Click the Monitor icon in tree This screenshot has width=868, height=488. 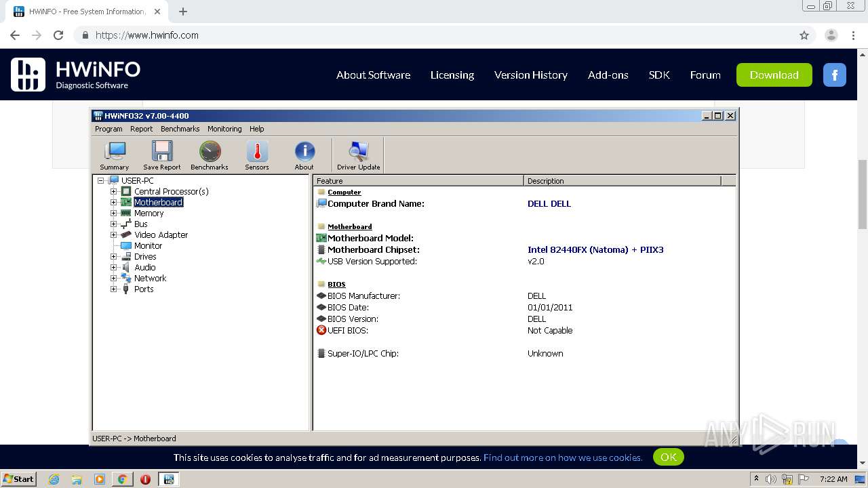tap(125, 245)
